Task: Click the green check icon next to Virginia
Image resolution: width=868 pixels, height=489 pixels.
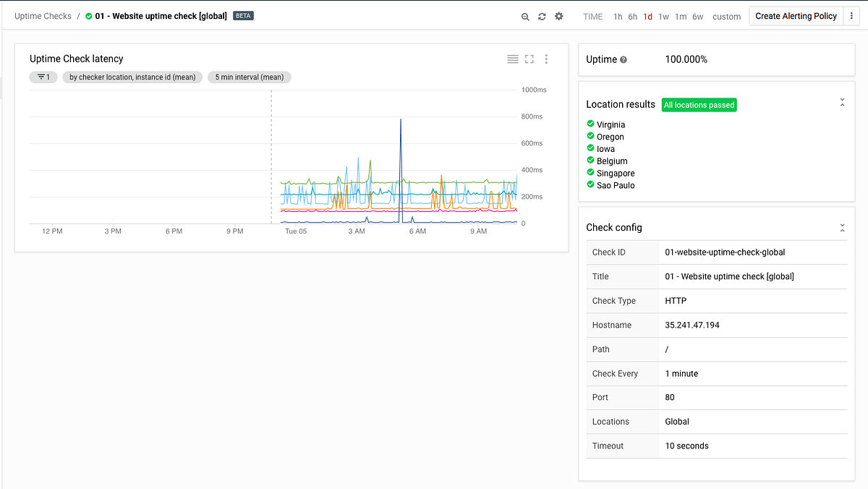Action: coord(591,124)
